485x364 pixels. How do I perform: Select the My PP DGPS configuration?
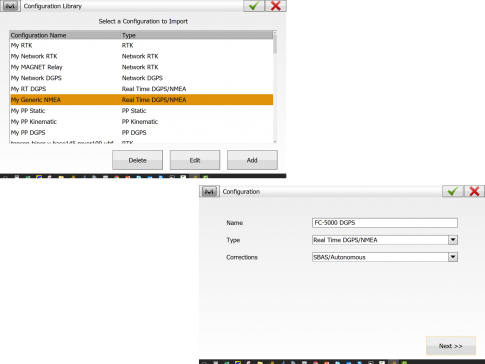pos(141,133)
